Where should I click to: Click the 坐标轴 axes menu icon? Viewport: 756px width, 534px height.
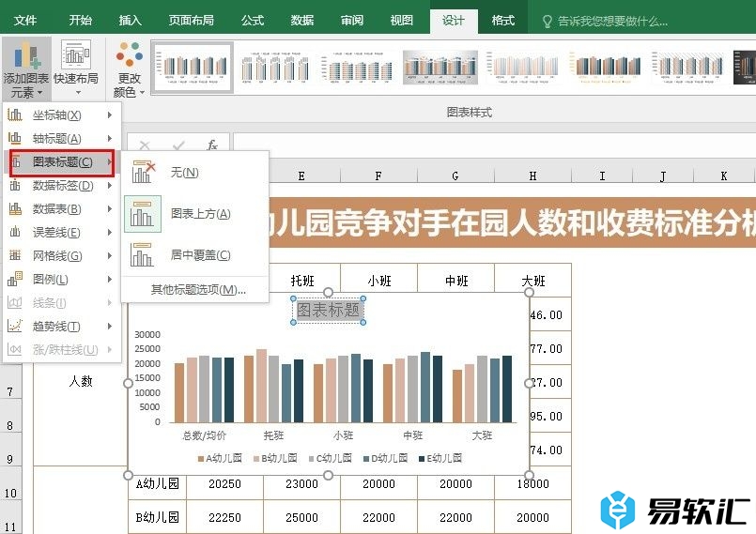(x=15, y=115)
